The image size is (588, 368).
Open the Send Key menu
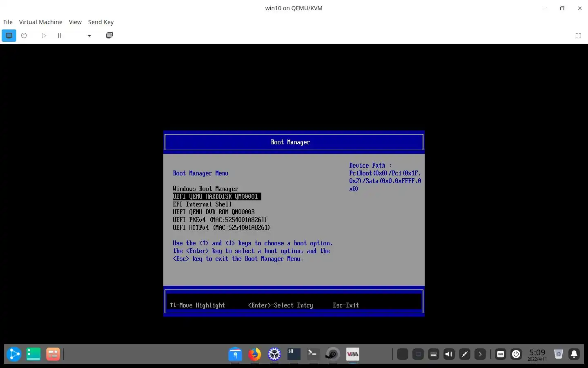pos(101,22)
